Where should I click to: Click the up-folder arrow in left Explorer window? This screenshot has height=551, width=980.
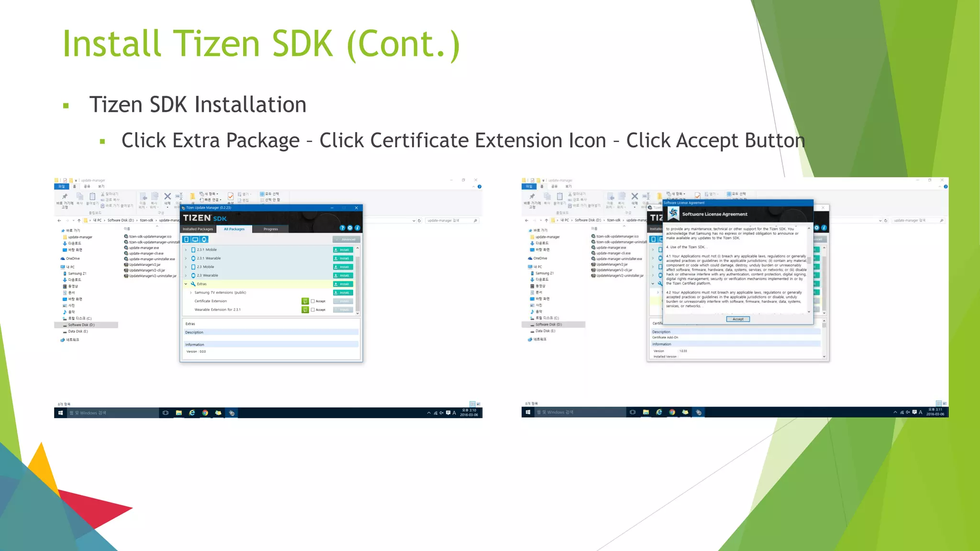tap(79, 220)
